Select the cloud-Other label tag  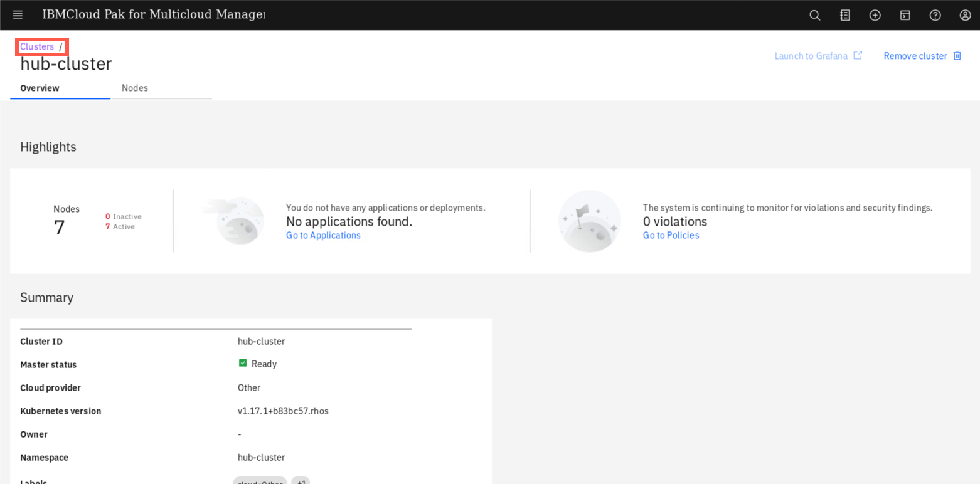(x=260, y=481)
